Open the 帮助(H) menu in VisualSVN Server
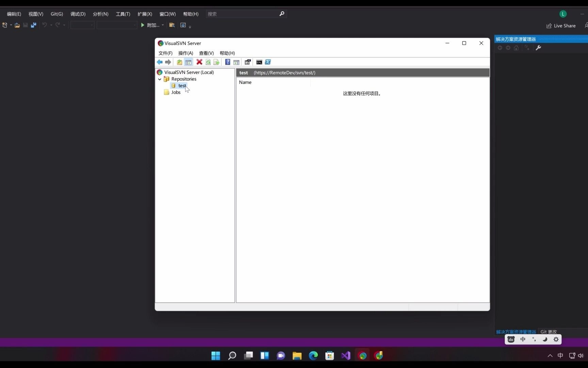This screenshot has height=368, width=588. point(227,53)
